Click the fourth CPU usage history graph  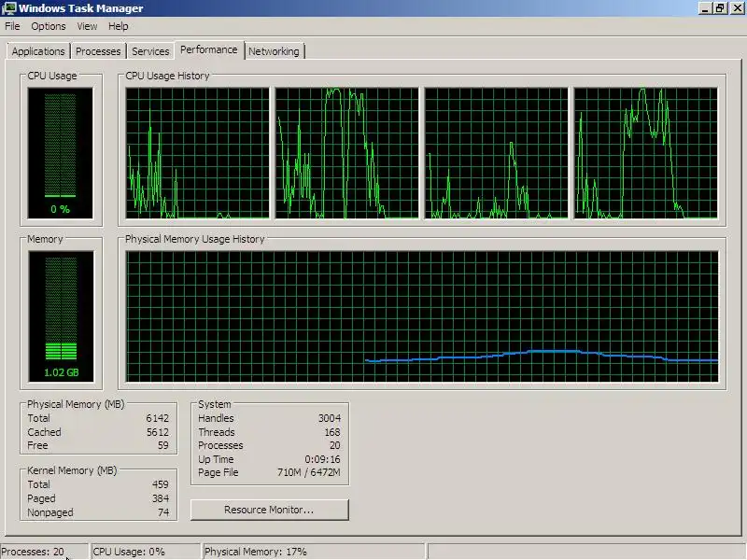646,153
